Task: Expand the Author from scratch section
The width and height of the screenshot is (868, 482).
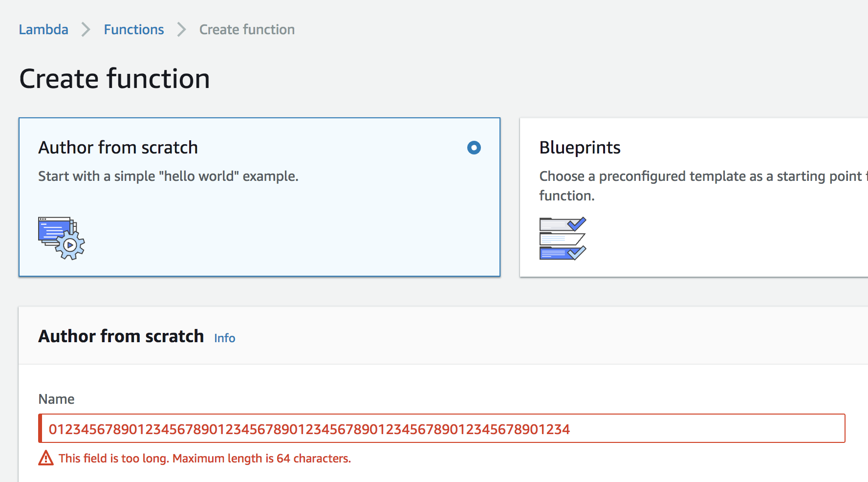Action: pyautogui.click(x=121, y=336)
